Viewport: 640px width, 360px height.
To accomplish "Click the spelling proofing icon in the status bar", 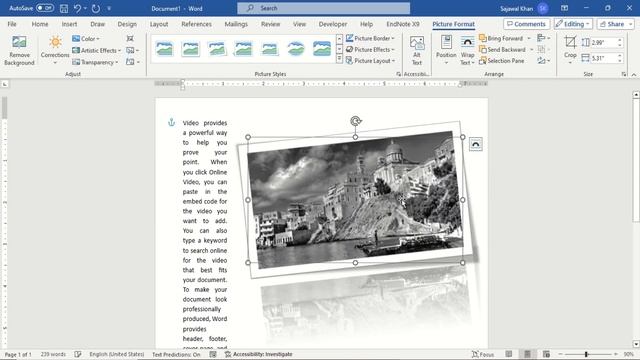I will click(x=78, y=354).
